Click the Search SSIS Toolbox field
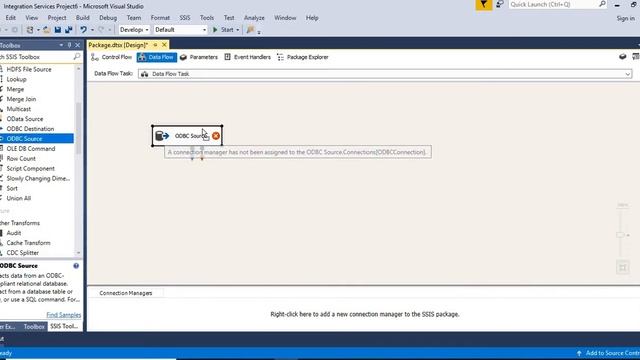 coord(37,57)
